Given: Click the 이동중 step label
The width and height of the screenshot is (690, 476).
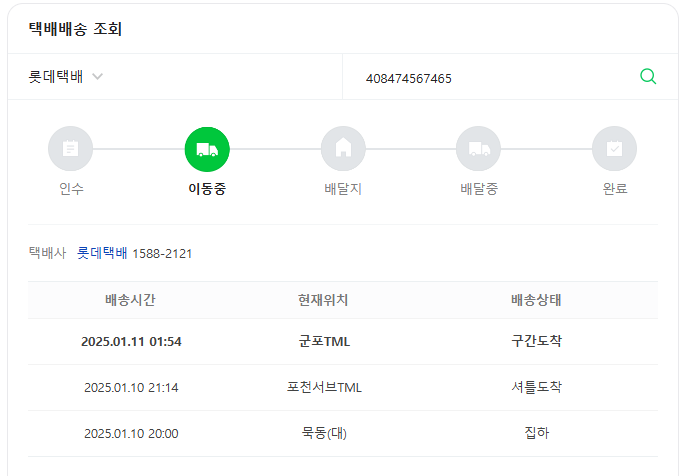Looking at the screenshot, I should pos(207,189).
